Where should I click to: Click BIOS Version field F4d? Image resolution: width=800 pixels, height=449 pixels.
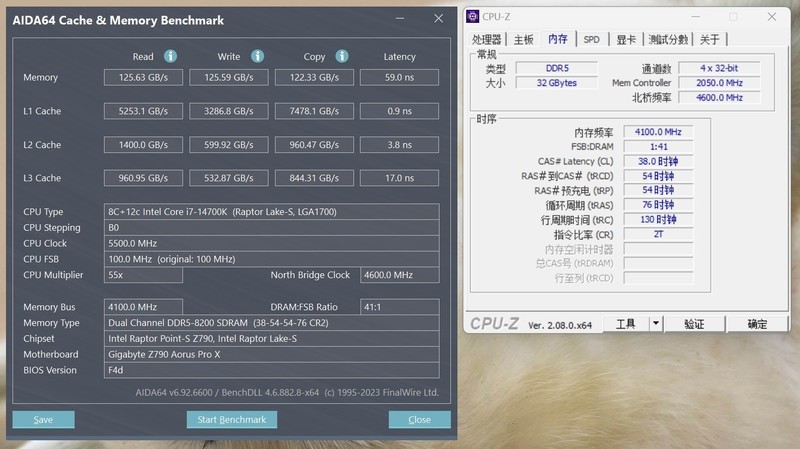271,370
